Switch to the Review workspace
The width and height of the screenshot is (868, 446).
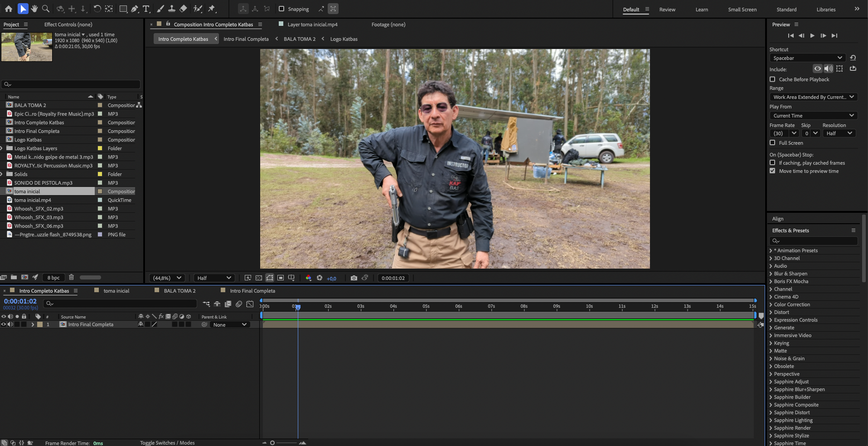[667, 10]
